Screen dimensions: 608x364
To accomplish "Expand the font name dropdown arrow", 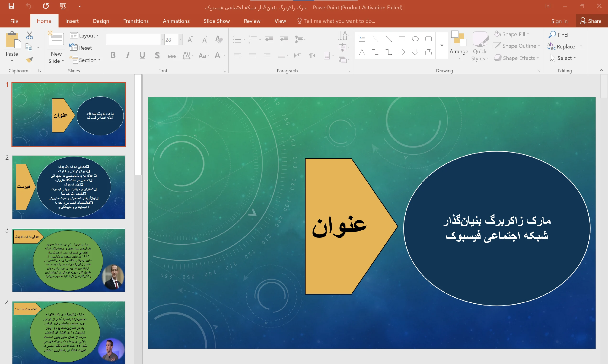I will pos(162,39).
